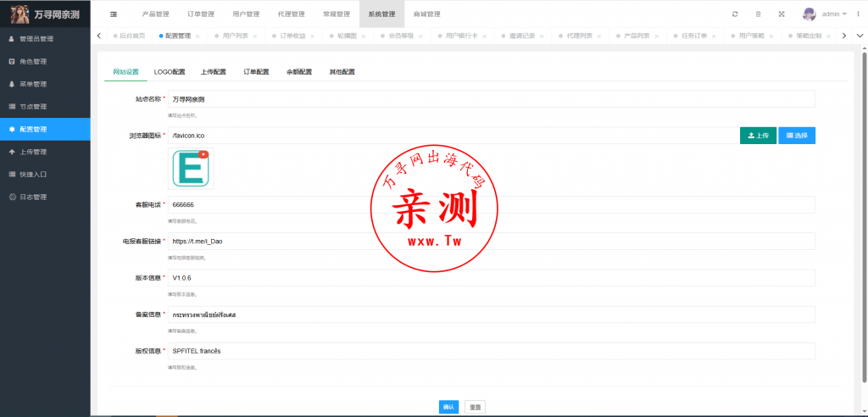
Task: Select the LOGO配置 config tab
Action: point(170,72)
